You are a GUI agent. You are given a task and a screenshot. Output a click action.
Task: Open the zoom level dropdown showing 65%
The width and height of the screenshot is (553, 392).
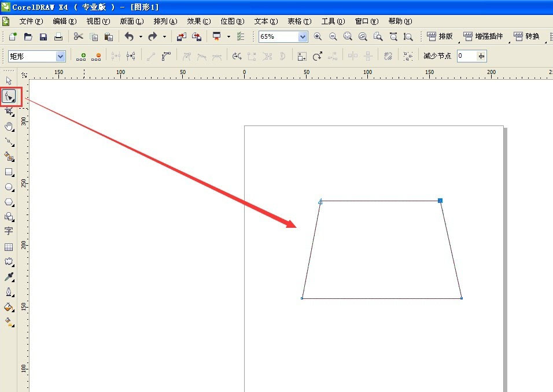coord(303,36)
